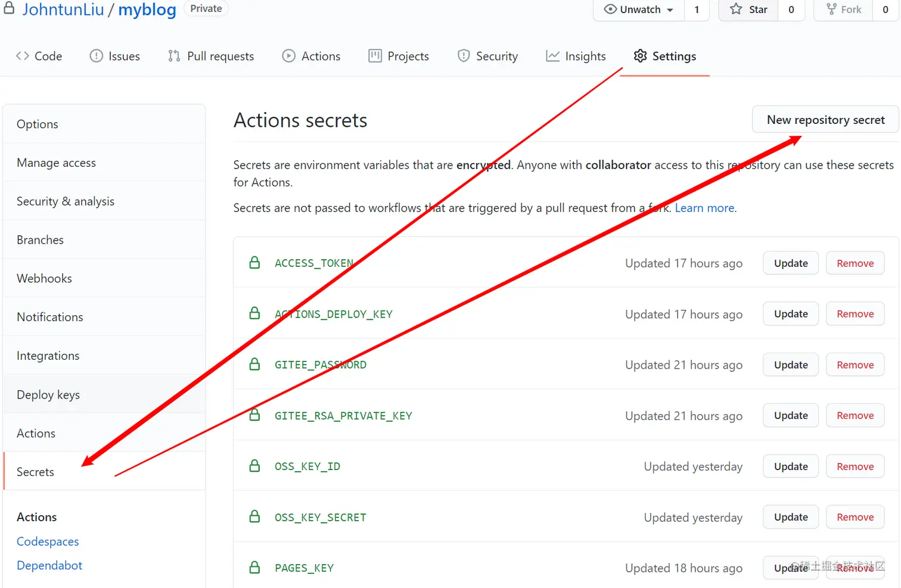Image resolution: width=901 pixels, height=588 pixels.
Task: Click the Settings gear icon
Action: [640, 56]
